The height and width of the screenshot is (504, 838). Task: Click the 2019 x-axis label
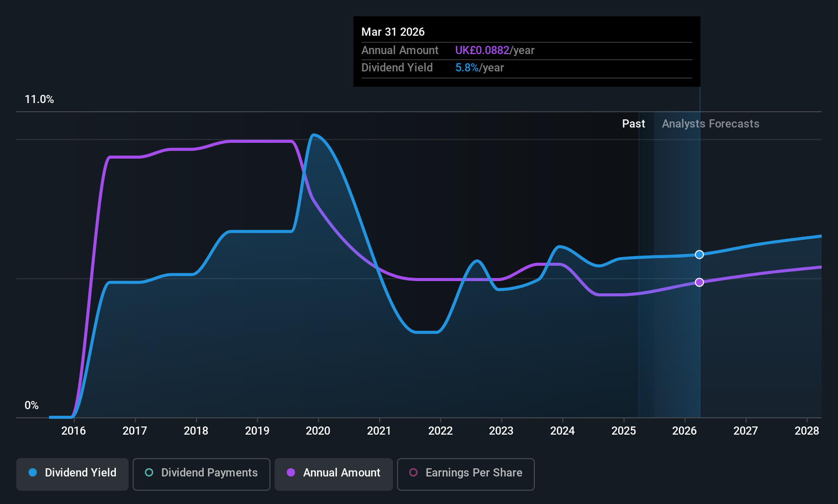pyautogui.click(x=257, y=431)
